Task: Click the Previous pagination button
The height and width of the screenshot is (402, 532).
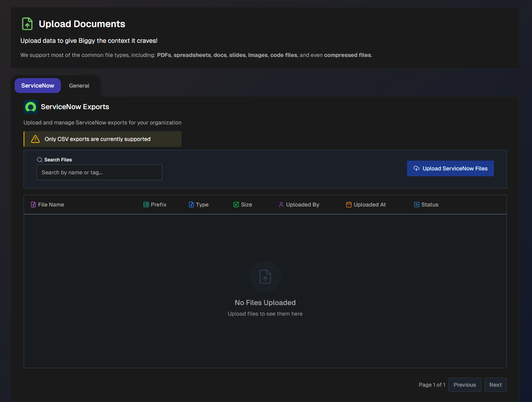Action: 464,385
